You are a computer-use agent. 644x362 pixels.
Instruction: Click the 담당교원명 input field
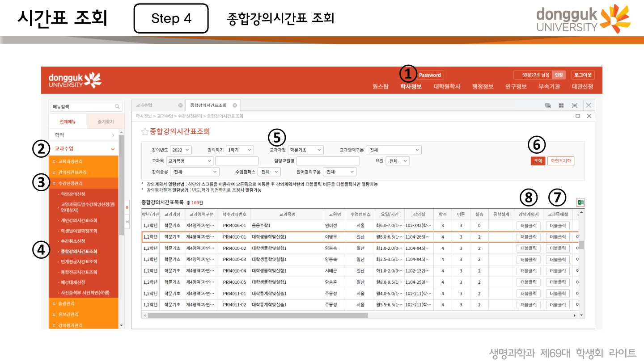pyautogui.click(x=328, y=161)
